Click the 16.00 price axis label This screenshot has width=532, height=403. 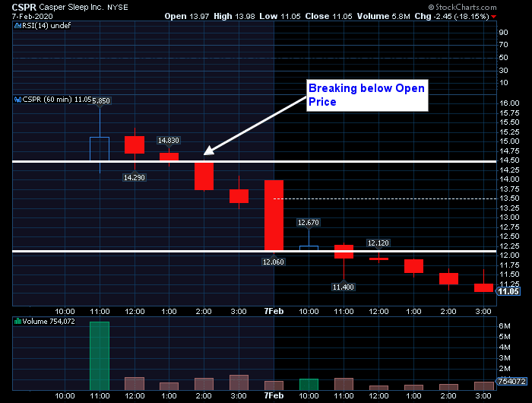click(510, 103)
